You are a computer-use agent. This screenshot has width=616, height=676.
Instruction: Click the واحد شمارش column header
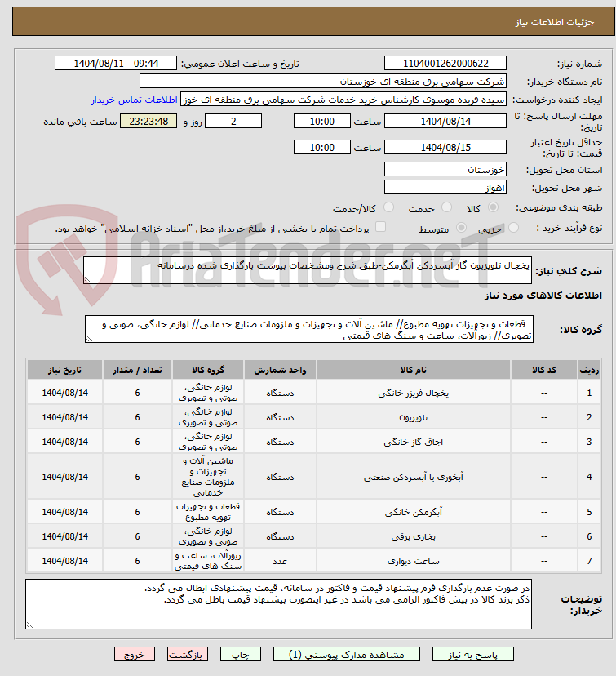(x=280, y=371)
